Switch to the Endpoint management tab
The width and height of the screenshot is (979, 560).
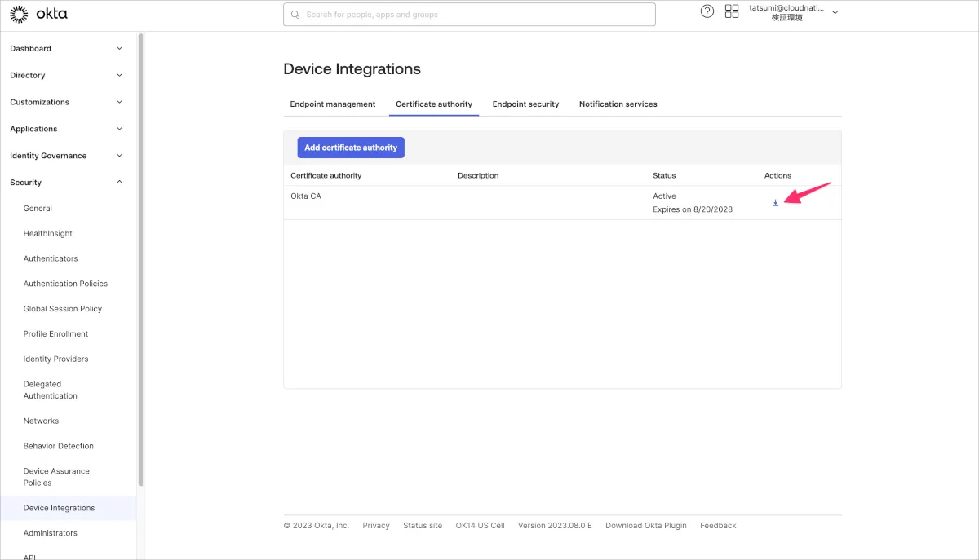tap(333, 104)
